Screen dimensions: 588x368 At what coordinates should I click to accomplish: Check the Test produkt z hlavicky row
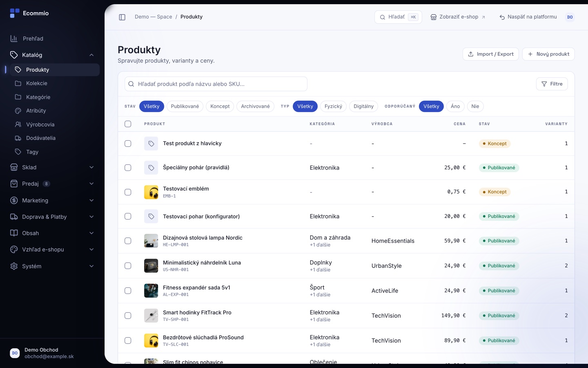128,144
